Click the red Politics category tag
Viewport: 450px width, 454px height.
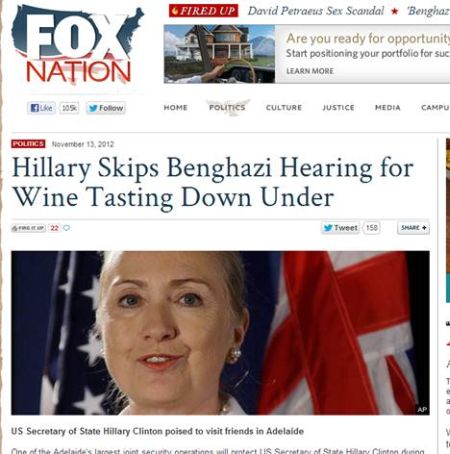28,144
